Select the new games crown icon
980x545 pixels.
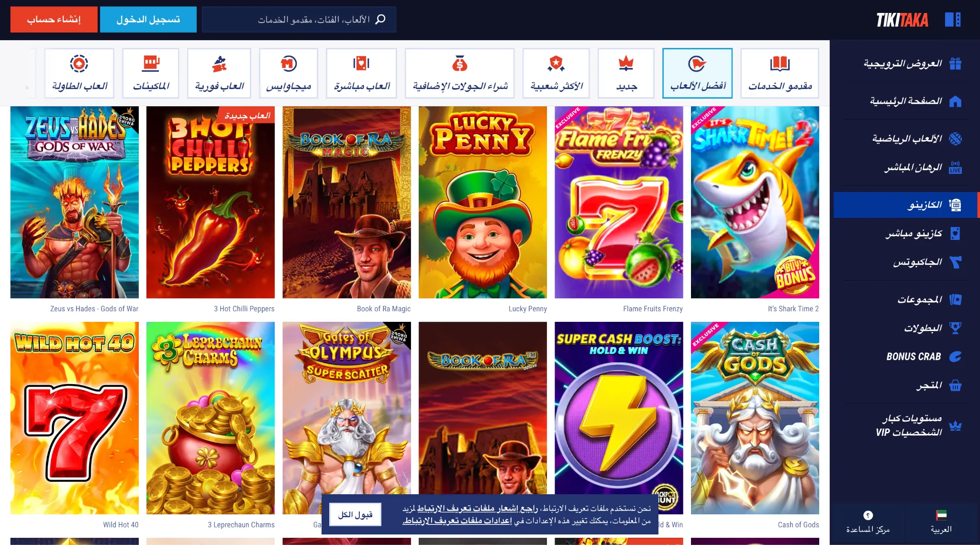coord(626,64)
